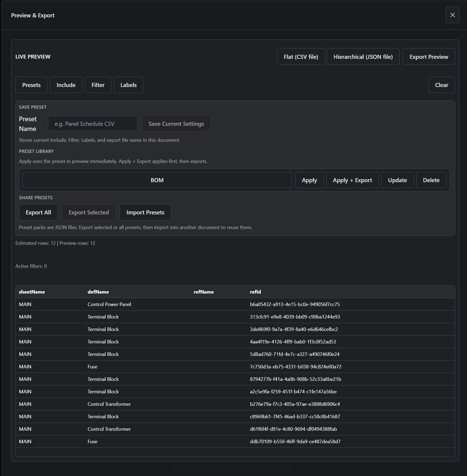Click refId ddb70109-b550-46ff-9da9-ce487dea58d7
Viewport: 467px width, 476px height.
point(295,442)
